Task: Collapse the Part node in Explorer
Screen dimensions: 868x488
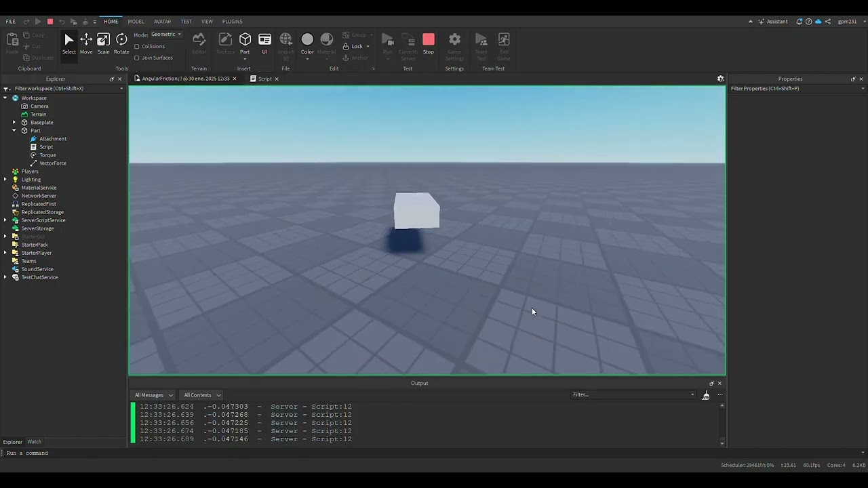Action: [14, 131]
